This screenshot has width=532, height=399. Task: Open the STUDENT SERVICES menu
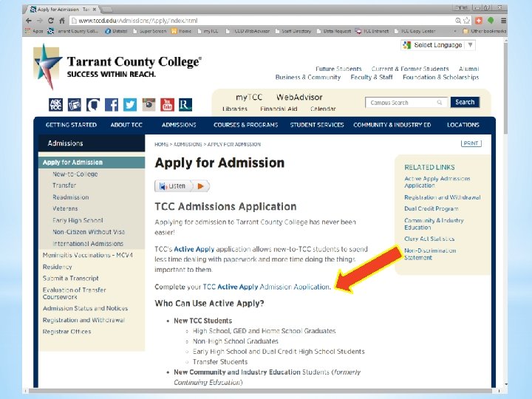pyautogui.click(x=317, y=125)
